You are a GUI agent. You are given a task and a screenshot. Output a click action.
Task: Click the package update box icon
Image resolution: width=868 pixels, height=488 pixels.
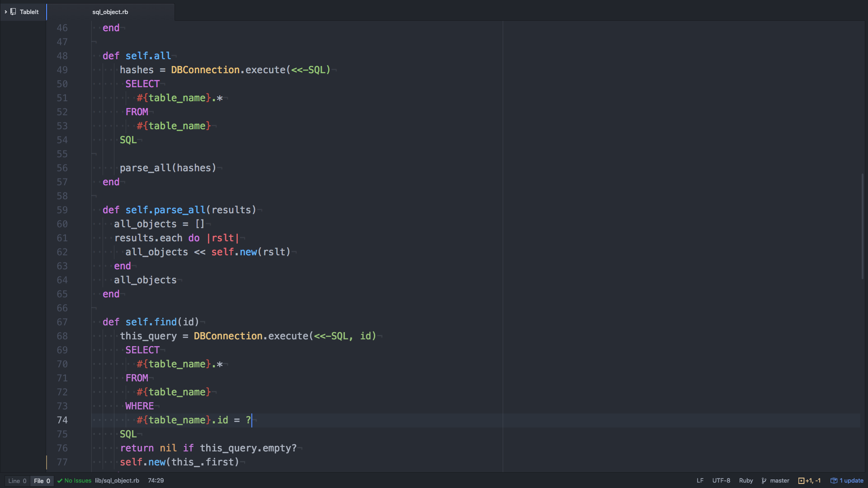point(834,481)
